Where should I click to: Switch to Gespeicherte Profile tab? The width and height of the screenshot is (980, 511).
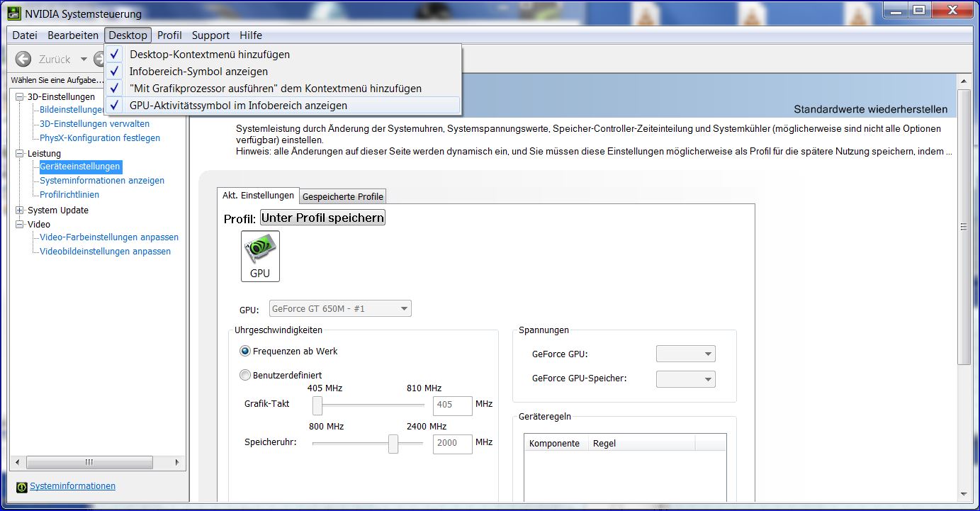(x=343, y=196)
